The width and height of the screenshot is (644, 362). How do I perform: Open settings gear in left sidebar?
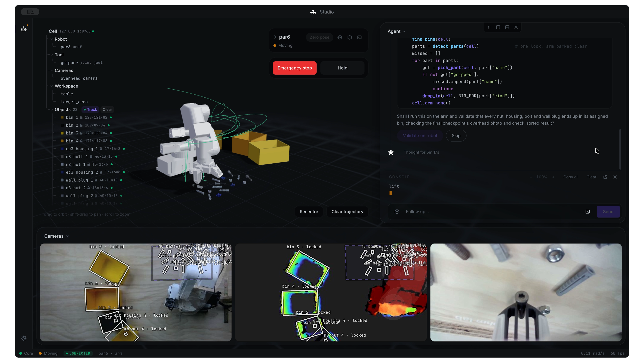click(x=24, y=338)
